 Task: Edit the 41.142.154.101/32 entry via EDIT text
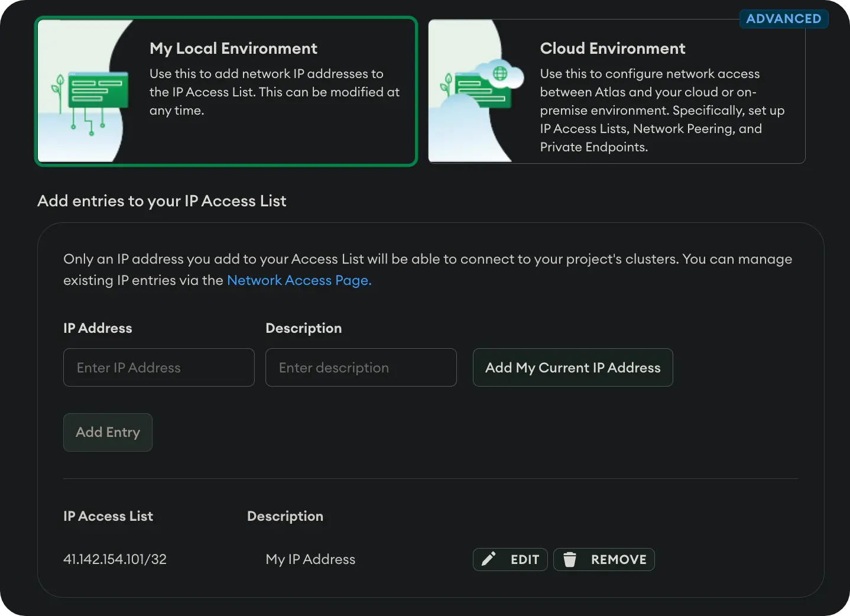tap(524, 559)
